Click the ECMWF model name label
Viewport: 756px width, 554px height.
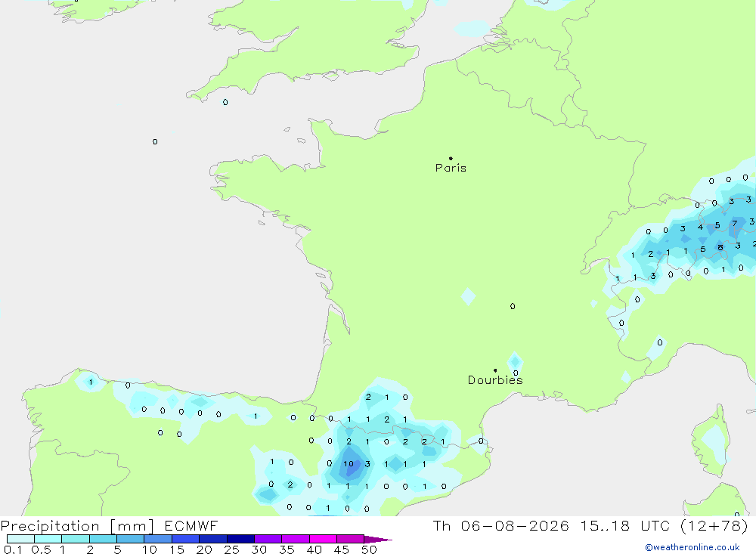[191, 526]
